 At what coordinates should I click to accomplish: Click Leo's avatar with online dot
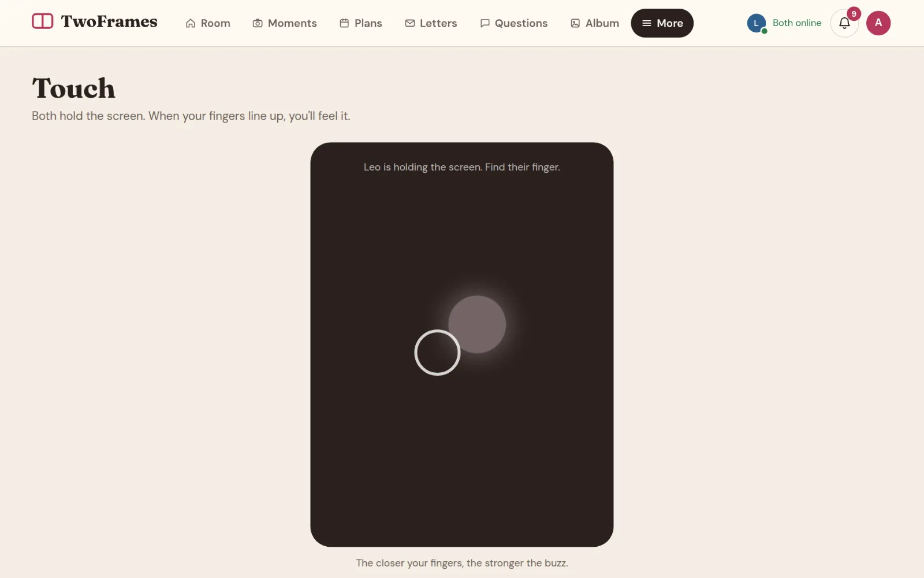pyautogui.click(x=756, y=23)
